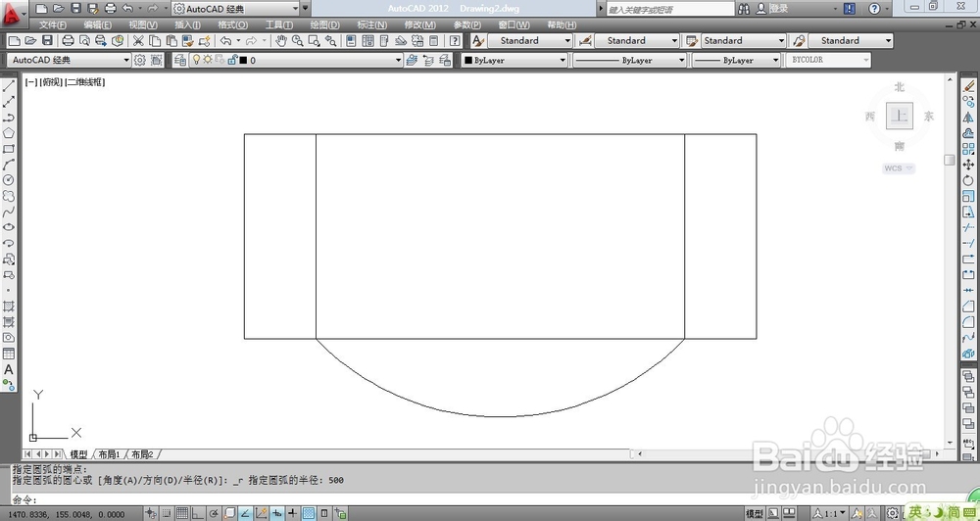Select the Rotate modify tool

click(x=968, y=180)
